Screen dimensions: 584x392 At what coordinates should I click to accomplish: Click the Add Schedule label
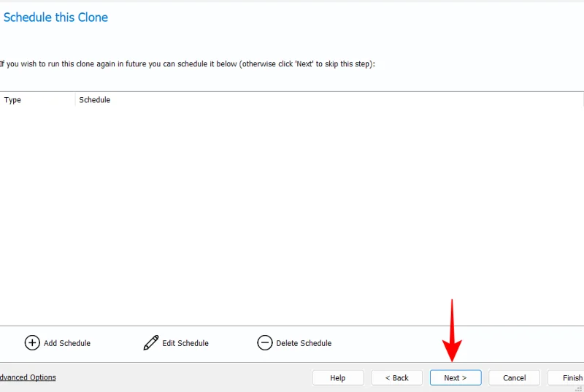[x=67, y=343]
